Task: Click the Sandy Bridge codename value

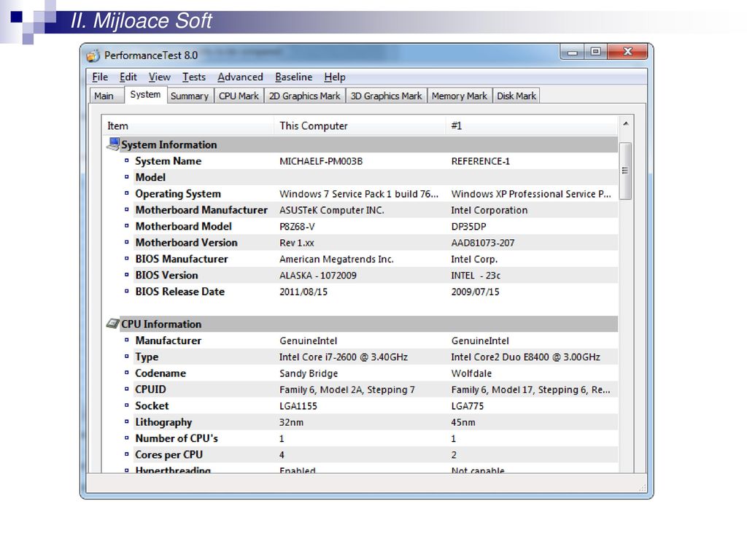Action: click(309, 374)
